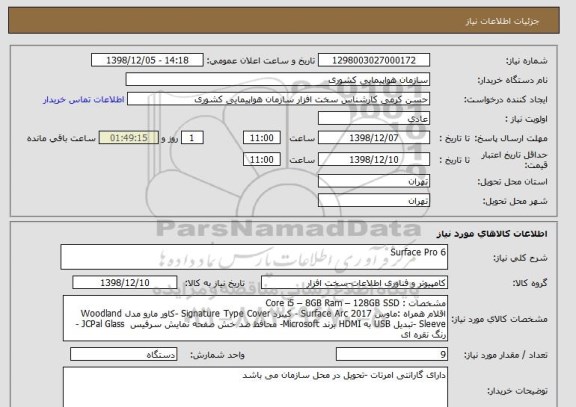The image size is (576, 407).
Task: Click the buyer notes guarantee text area
Action: [x=255, y=387]
